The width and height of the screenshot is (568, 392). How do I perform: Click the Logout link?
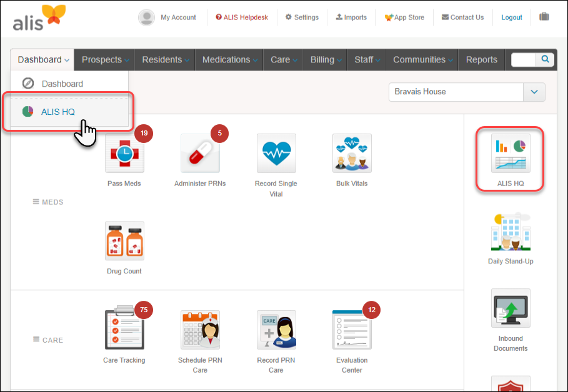point(512,17)
